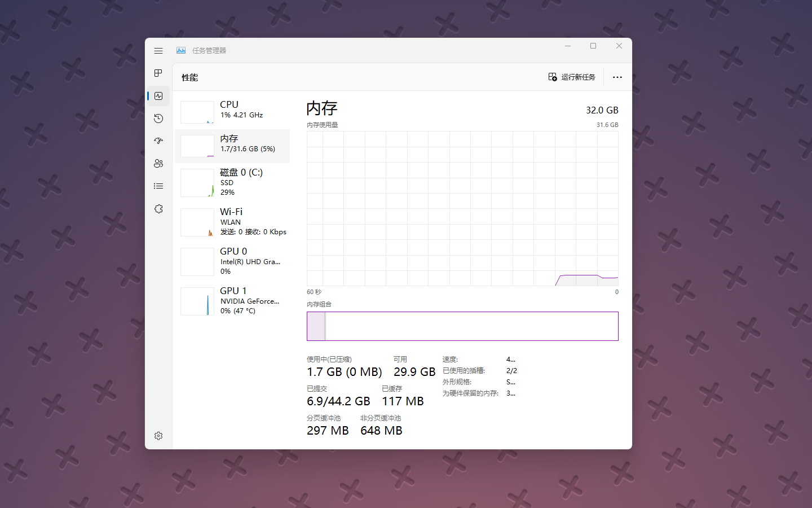Click the 为硬件保留的内存 label
The height and width of the screenshot is (508, 812).
coord(470,393)
